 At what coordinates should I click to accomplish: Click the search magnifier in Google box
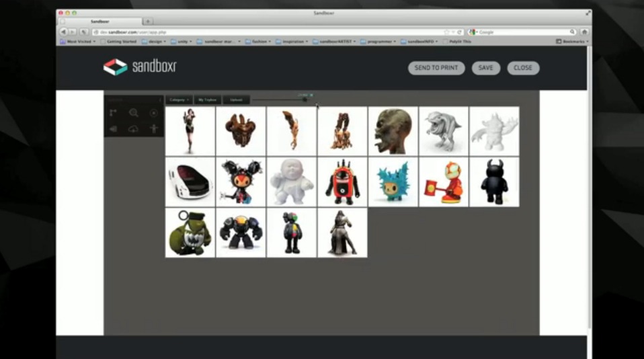(572, 32)
